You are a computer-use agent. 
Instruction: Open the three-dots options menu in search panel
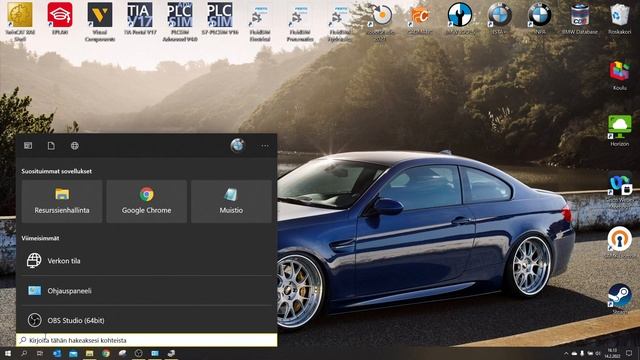(265, 146)
